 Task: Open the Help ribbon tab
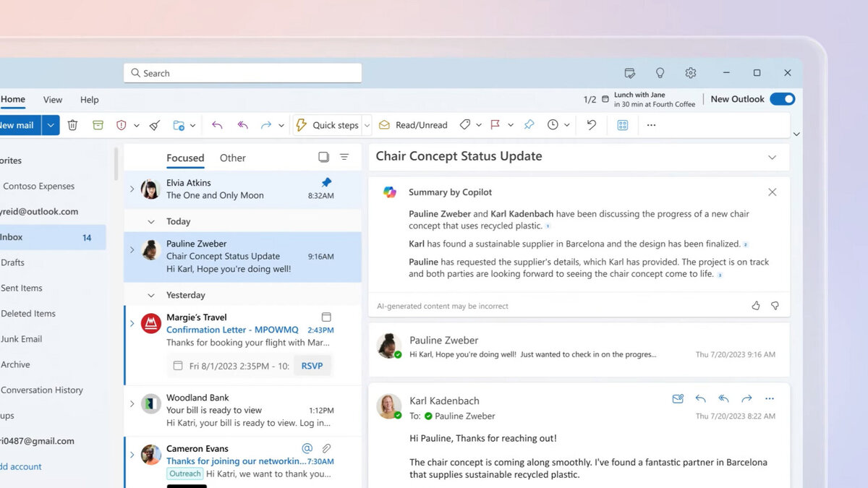[x=90, y=100]
